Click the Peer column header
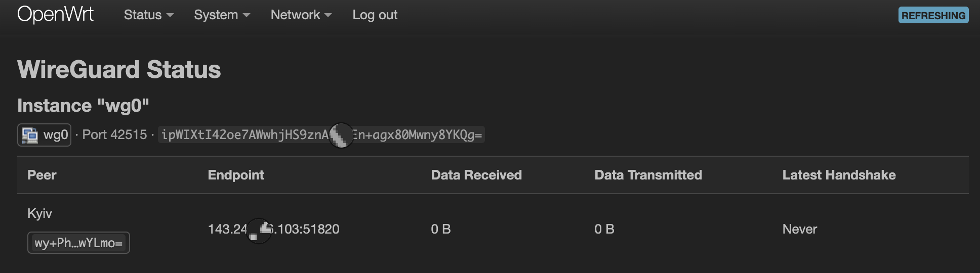980x273 pixels. 42,175
